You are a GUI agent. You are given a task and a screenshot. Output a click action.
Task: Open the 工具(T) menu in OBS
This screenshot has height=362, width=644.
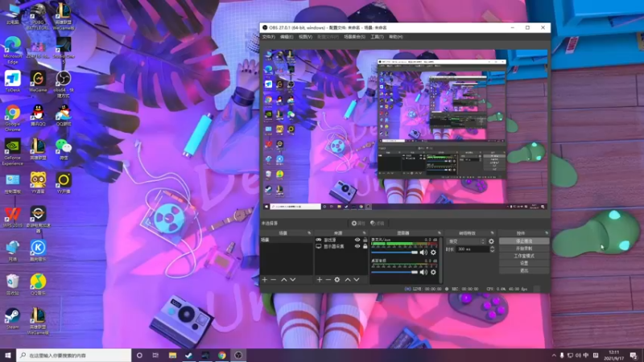coord(377,37)
